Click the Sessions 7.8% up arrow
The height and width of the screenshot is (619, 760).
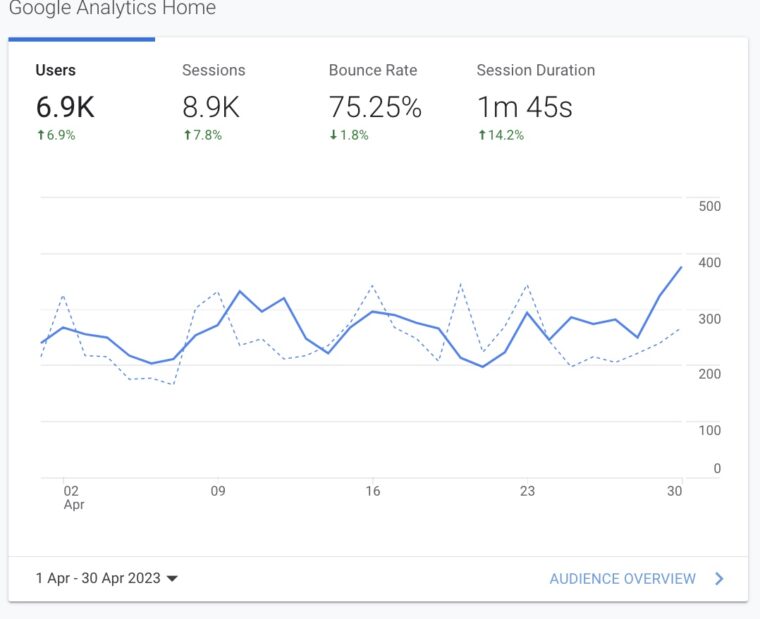[186, 135]
